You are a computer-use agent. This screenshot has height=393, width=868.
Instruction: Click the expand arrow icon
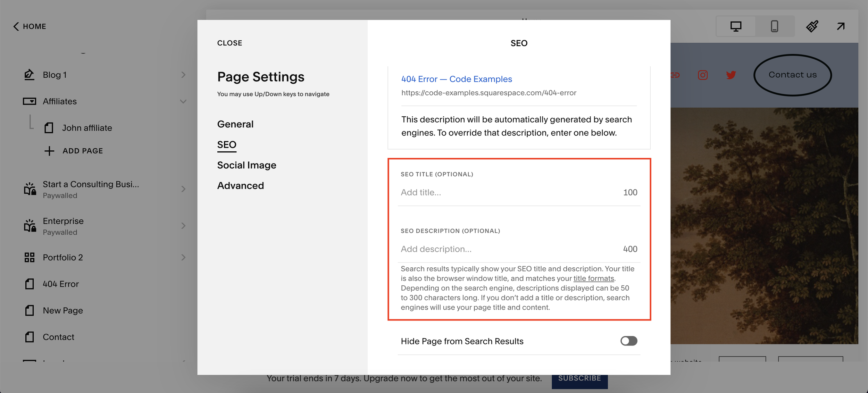(x=841, y=26)
